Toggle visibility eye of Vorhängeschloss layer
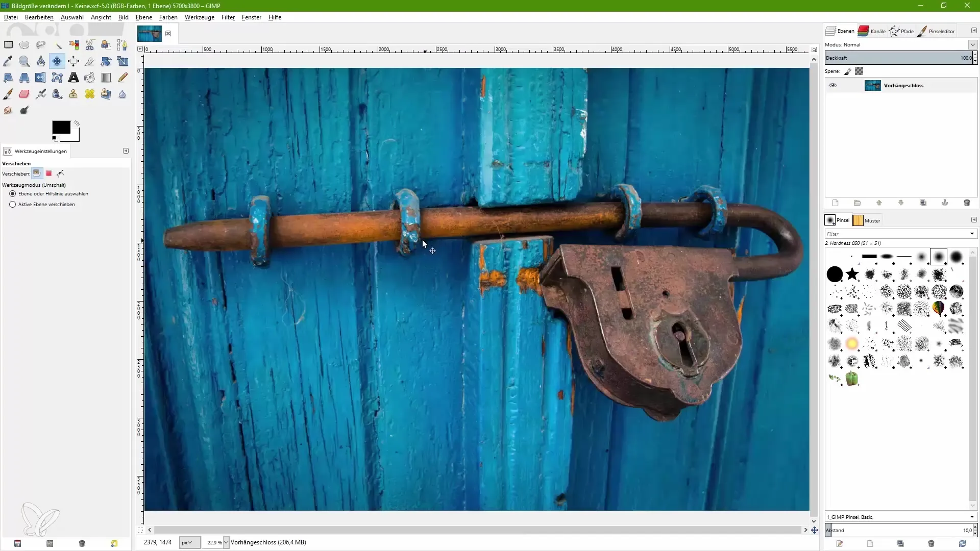980x551 pixels. 833,85
